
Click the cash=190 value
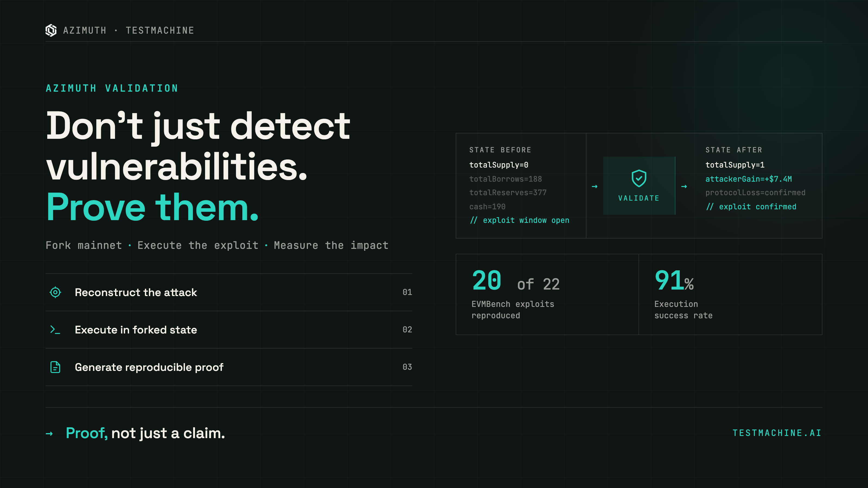[487, 207]
